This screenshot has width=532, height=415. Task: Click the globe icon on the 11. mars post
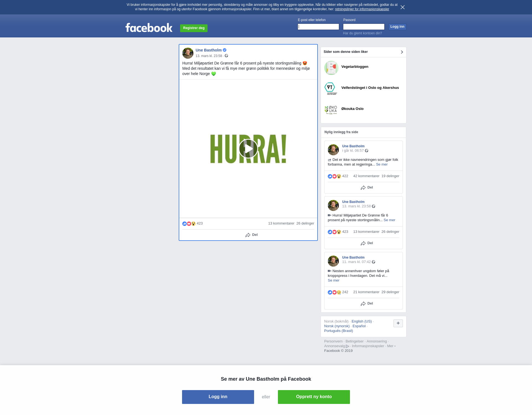point(374,262)
